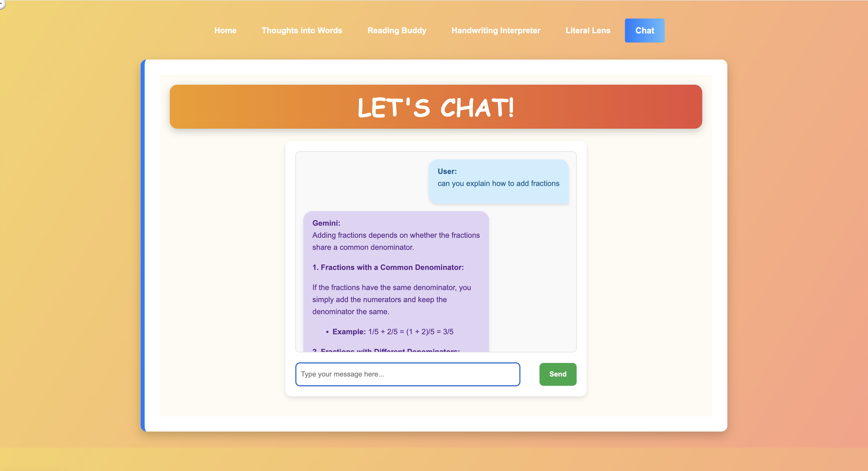Click the 'Example: 1/5 + 2/5' bullet line

coord(393,332)
